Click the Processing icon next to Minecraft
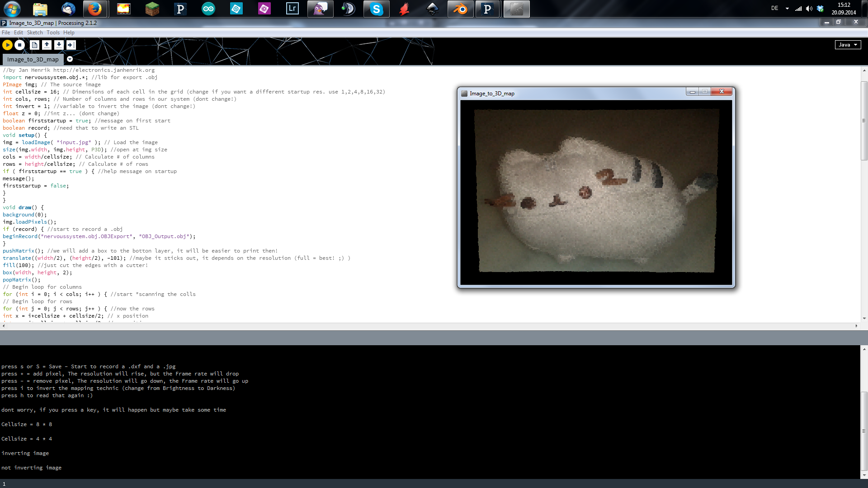Screen dimensions: 868x488 (180, 9)
